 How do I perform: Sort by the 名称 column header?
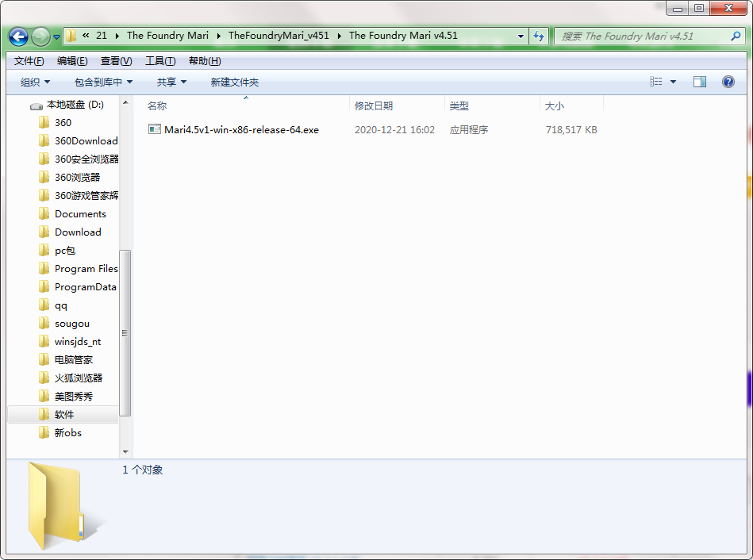tap(156, 105)
